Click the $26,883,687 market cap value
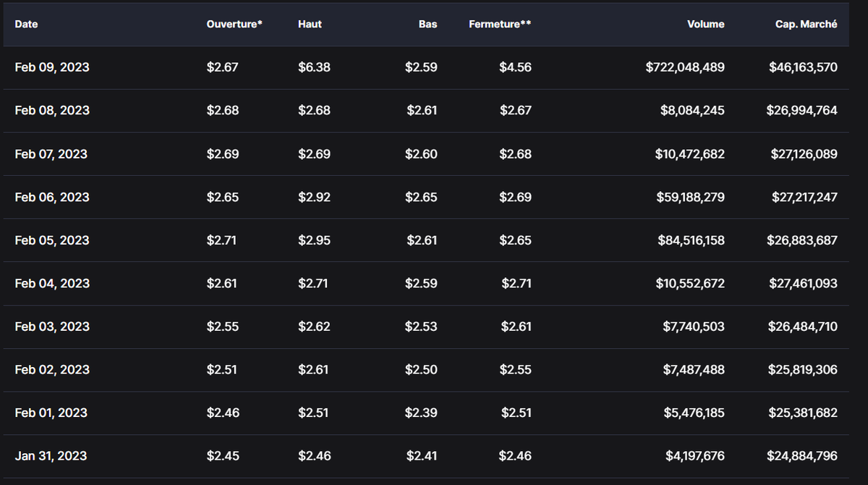 point(802,240)
